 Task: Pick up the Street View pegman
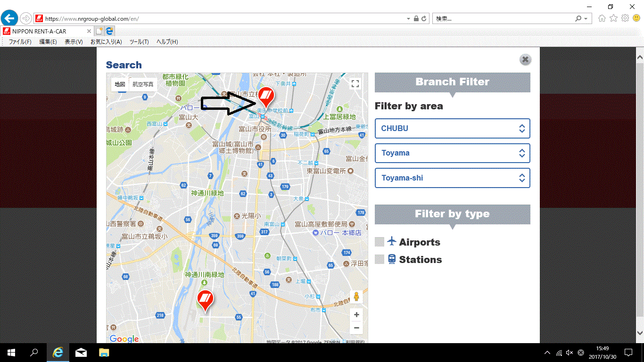pyautogui.click(x=356, y=296)
